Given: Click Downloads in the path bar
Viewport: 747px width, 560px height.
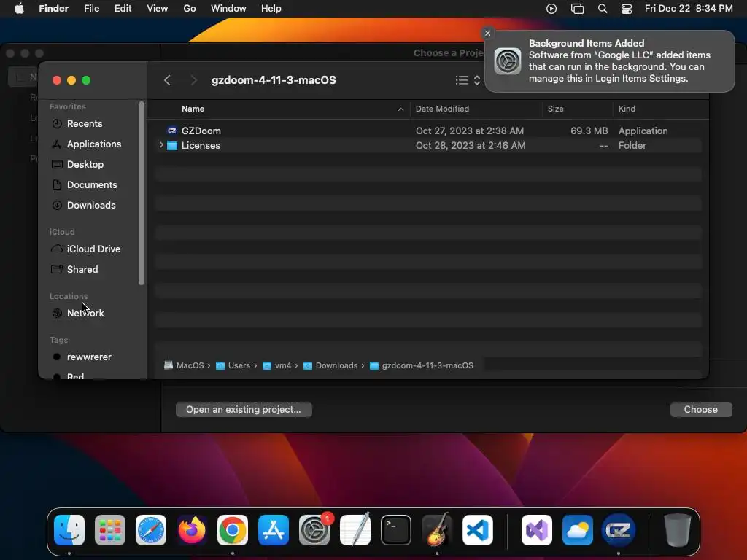Looking at the screenshot, I should point(330,365).
